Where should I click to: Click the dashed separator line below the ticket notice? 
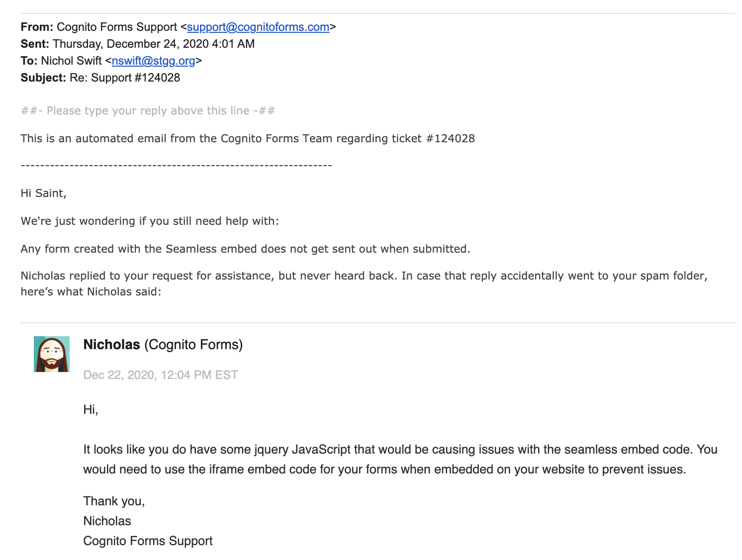pos(176,165)
